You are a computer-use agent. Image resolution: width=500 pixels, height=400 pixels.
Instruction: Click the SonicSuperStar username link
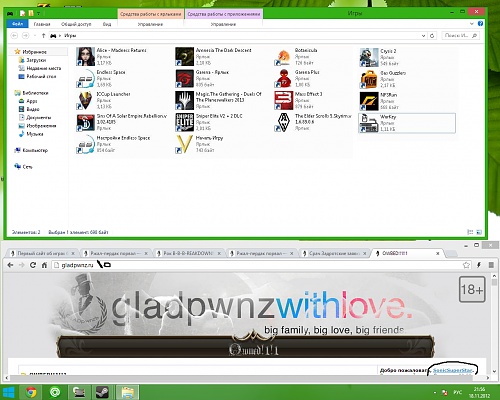point(453,370)
